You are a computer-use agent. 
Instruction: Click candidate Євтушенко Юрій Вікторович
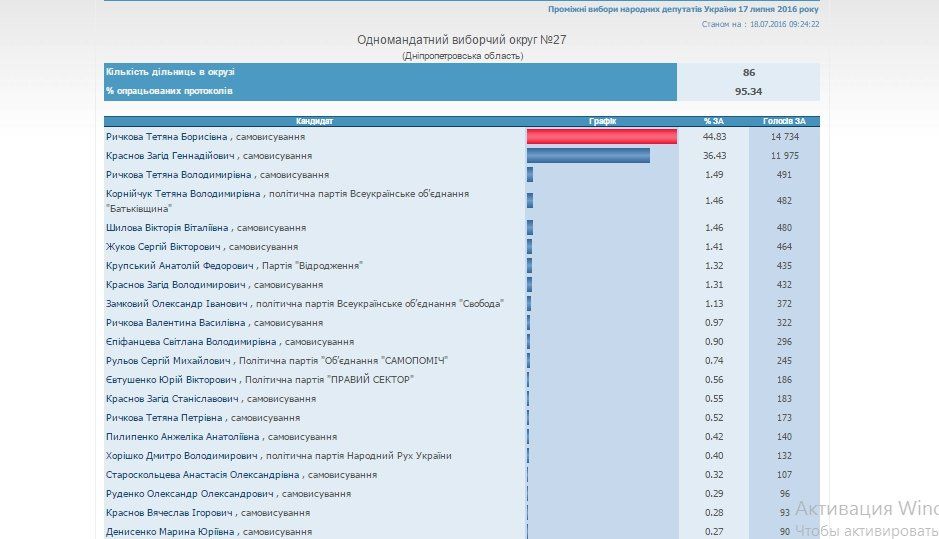click(172, 380)
